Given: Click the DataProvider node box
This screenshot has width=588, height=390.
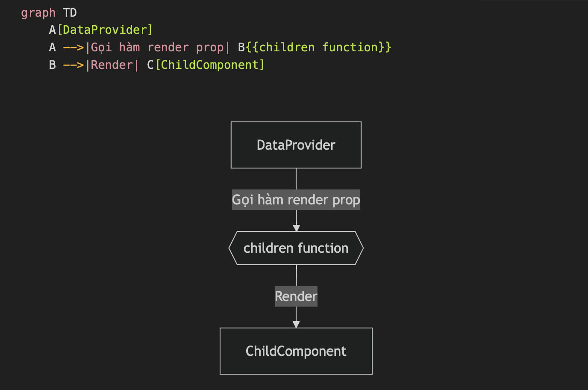Looking at the screenshot, I should pos(296,145).
